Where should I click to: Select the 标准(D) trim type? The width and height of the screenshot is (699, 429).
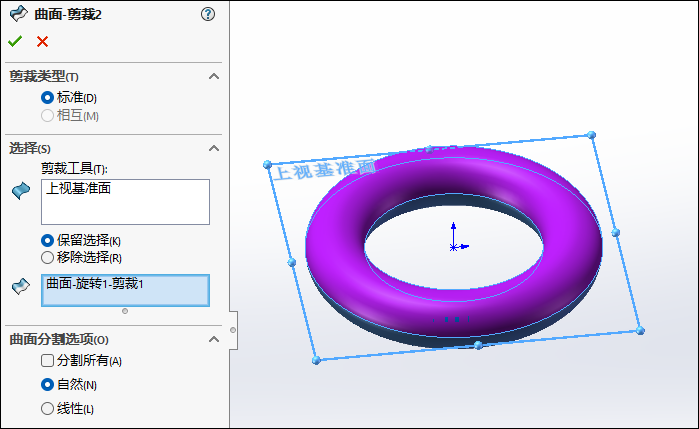point(47,97)
